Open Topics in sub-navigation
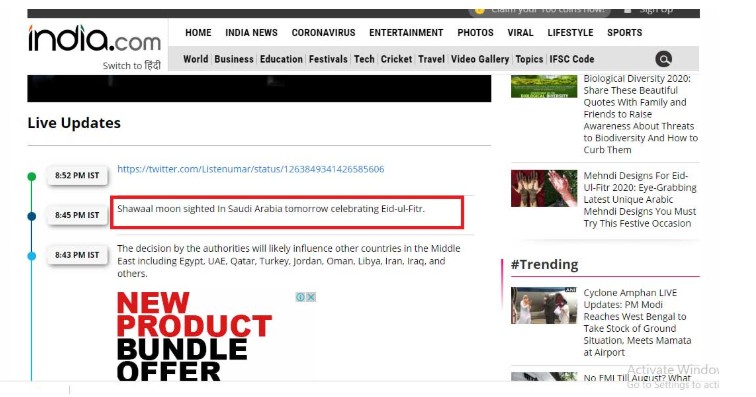 [x=529, y=59]
